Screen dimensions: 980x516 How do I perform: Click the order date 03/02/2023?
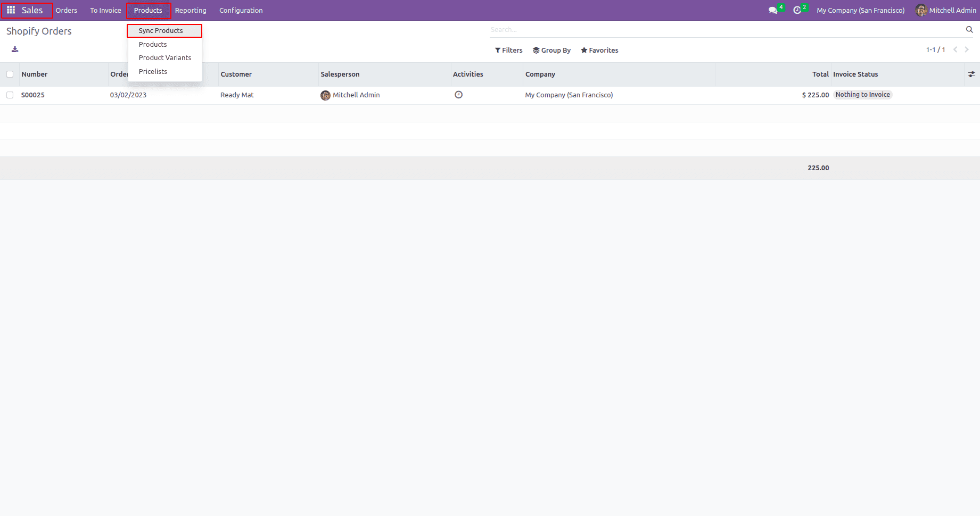(128, 95)
